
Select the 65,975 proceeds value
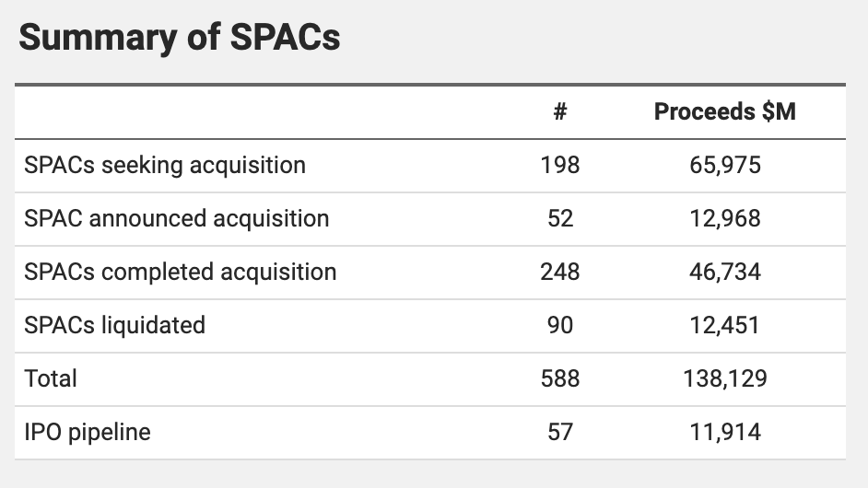coord(724,166)
